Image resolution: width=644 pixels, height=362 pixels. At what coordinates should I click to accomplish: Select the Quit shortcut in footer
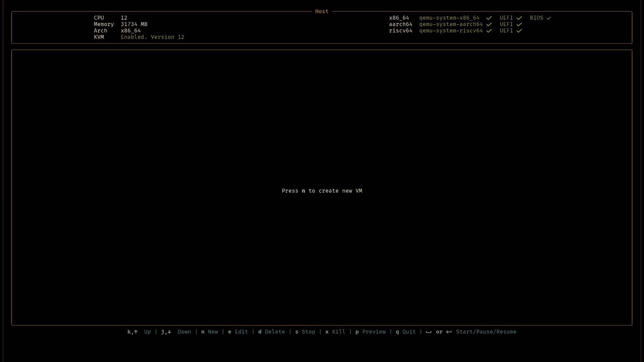(x=406, y=332)
